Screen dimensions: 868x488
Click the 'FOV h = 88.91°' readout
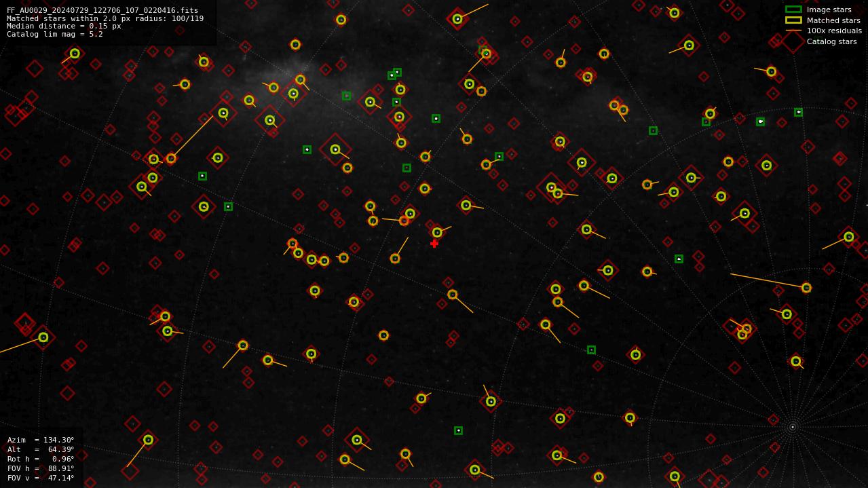tap(41, 468)
